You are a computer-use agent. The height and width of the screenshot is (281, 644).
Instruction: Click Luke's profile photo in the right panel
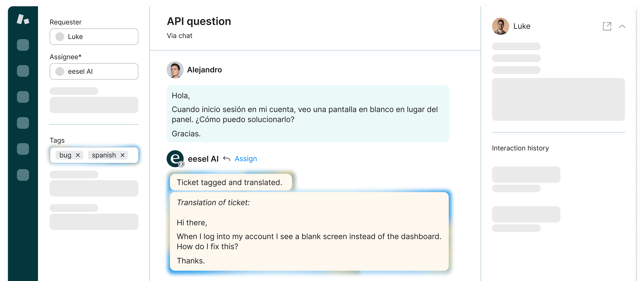500,26
